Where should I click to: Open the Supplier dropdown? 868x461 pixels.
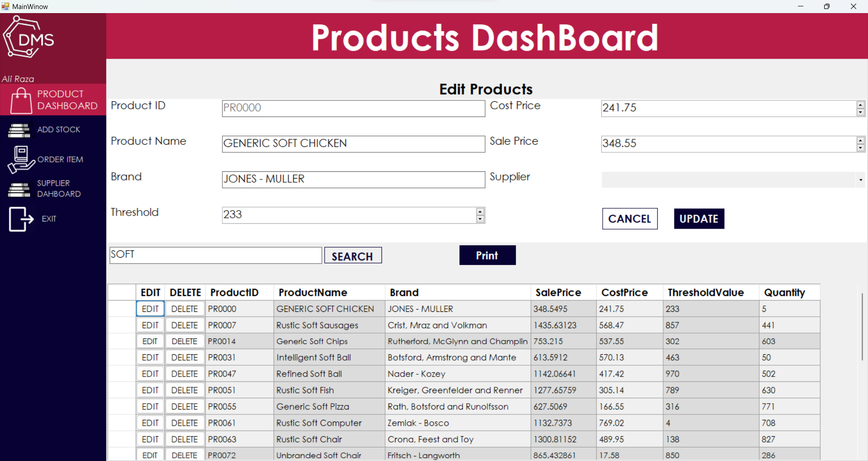tap(860, 180)
